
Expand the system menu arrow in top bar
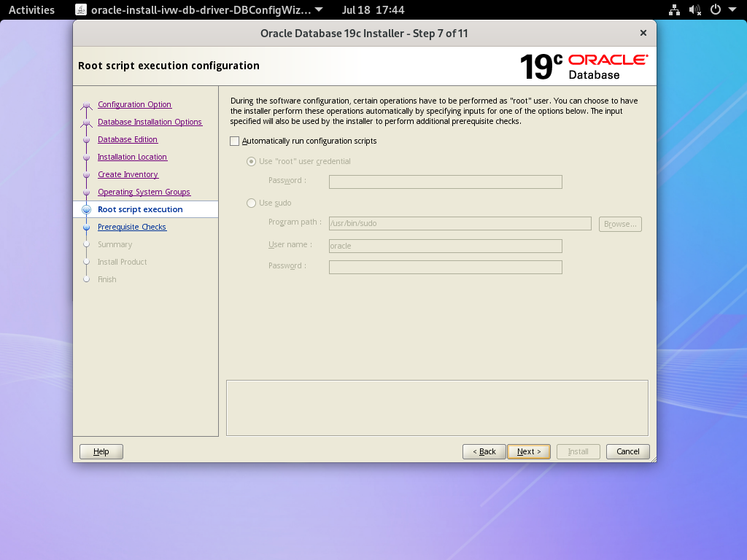732,10
